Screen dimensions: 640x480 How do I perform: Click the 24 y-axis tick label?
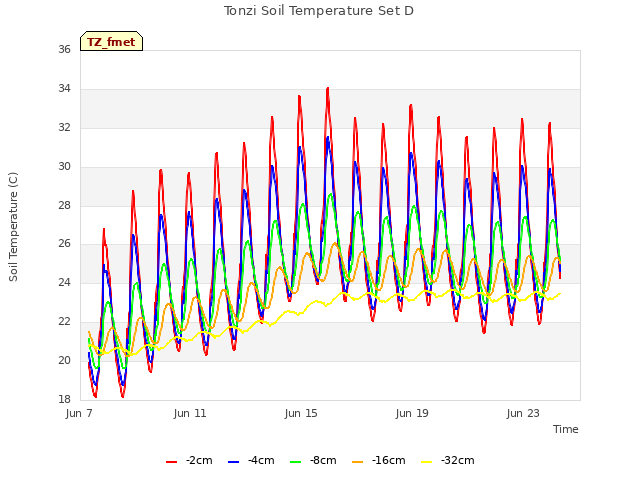(x=64, y=282)
